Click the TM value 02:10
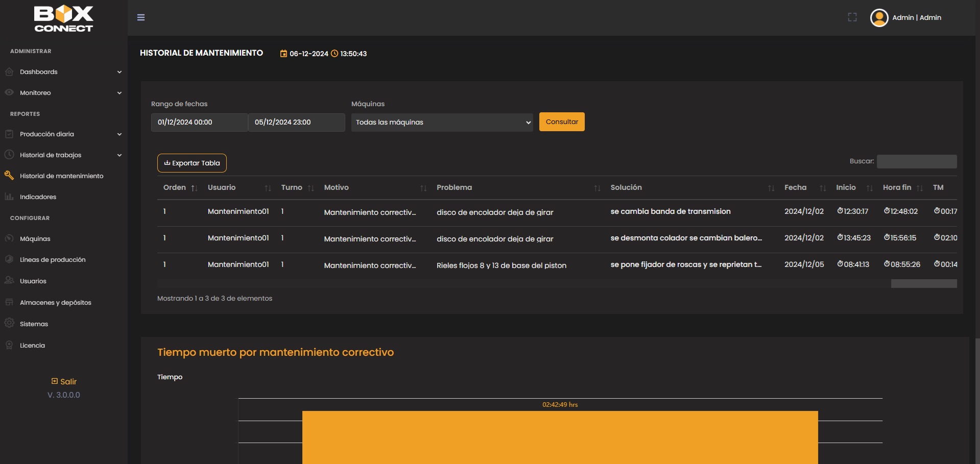Screen dimensions: 980x464 (x=945, y=238)
